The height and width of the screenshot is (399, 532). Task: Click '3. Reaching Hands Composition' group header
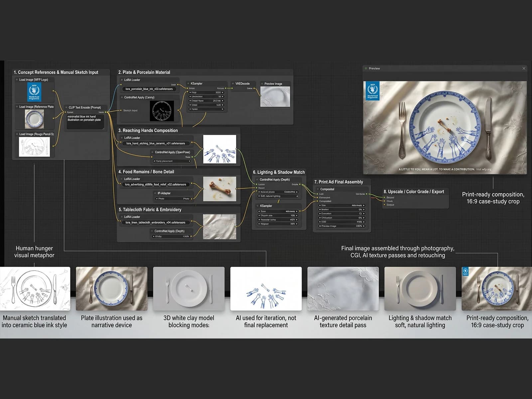(148, 130)
